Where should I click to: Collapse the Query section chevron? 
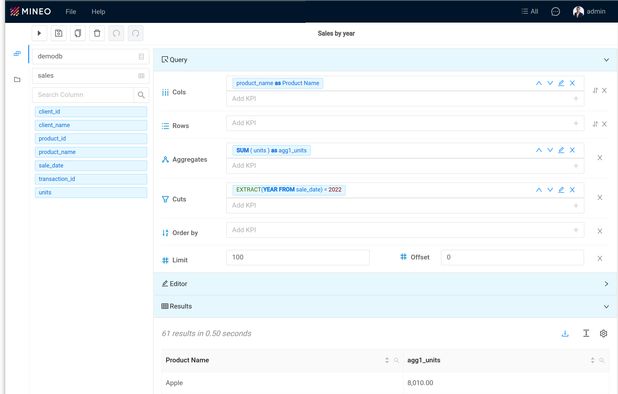point(606,60)
